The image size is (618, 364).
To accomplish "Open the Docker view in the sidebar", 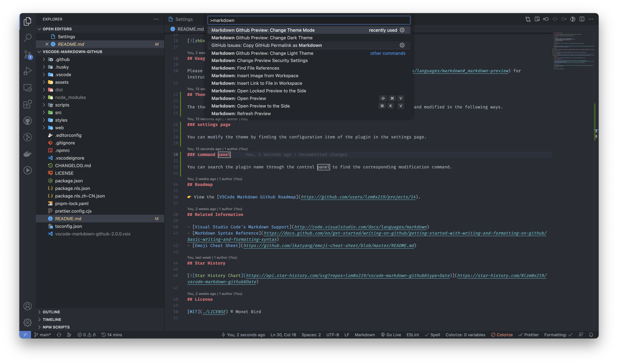I will pyautogui.click(x=27, y=154).
